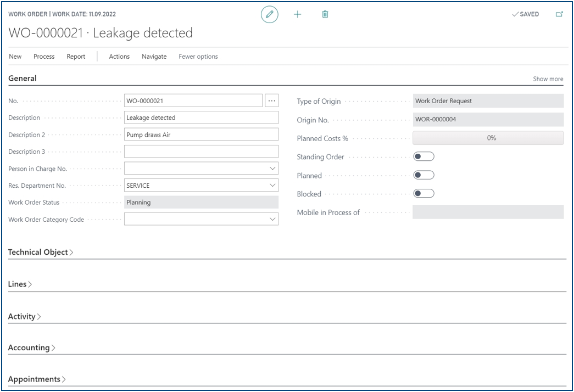Open the work order in a new window
This screenshot has width=574, height=392.
click(559, 14)
